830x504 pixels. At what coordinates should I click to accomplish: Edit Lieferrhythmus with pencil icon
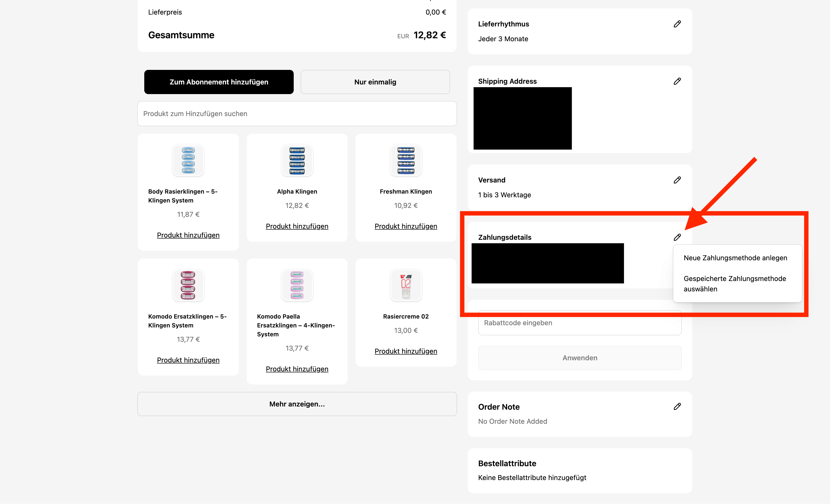coord(677,24)
